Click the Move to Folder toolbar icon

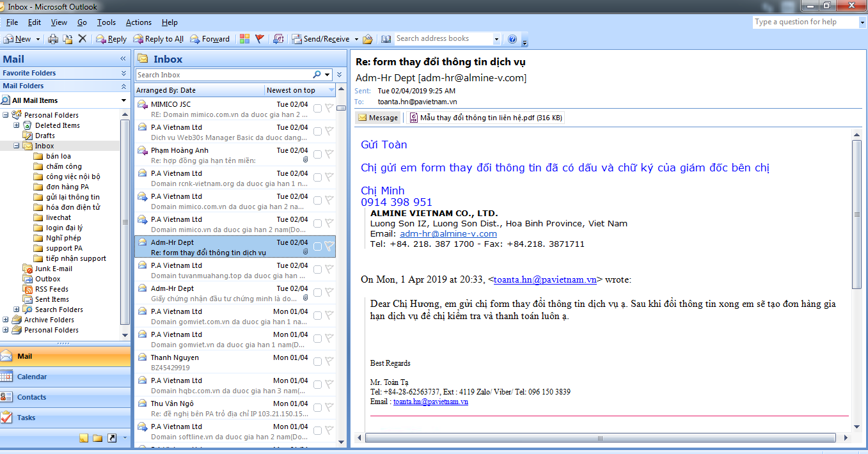click(67, 39)
